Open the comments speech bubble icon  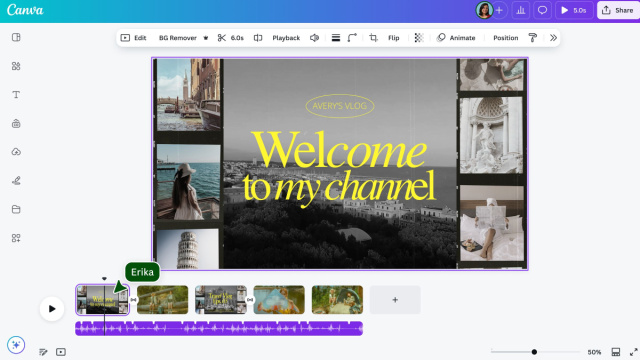pos(542,10)
